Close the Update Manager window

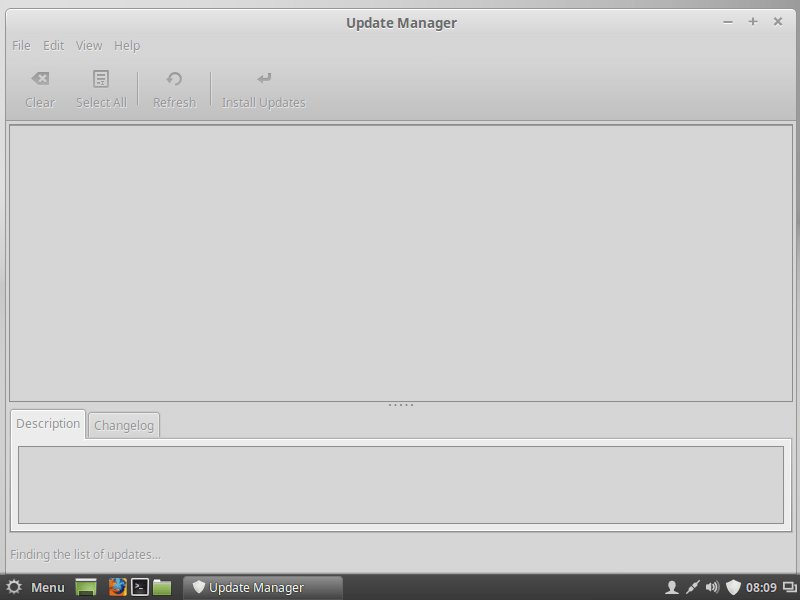[778, 21]
